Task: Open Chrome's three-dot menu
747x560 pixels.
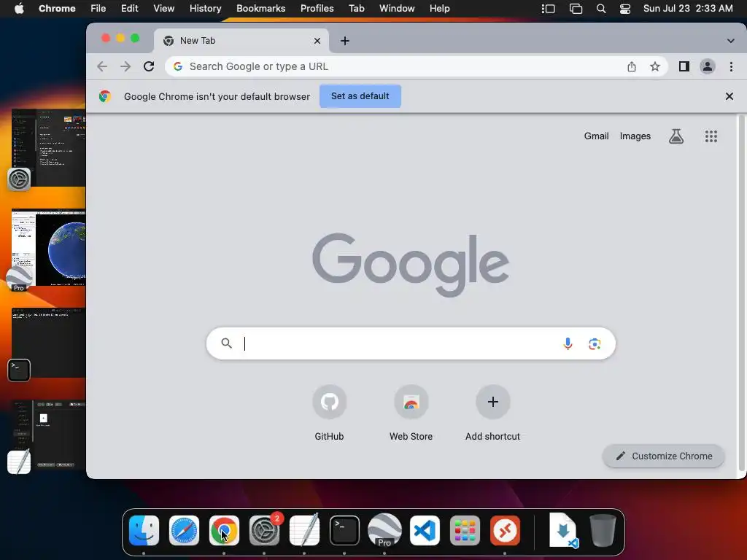Action: click(x=731, y=66)
